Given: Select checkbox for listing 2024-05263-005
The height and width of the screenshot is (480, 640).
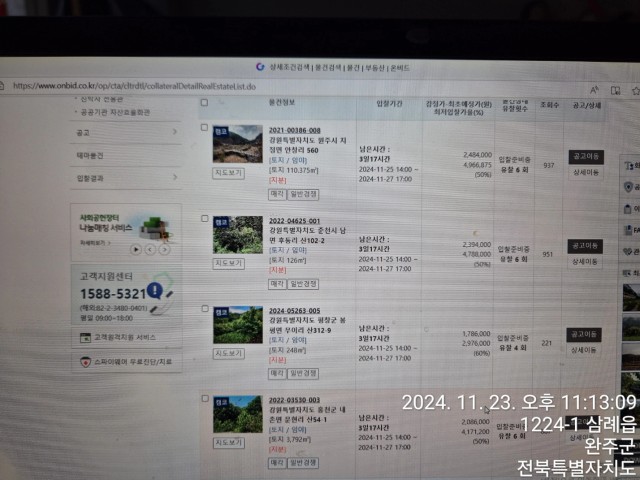Looking at the screenshot, I should coord(205,309).
